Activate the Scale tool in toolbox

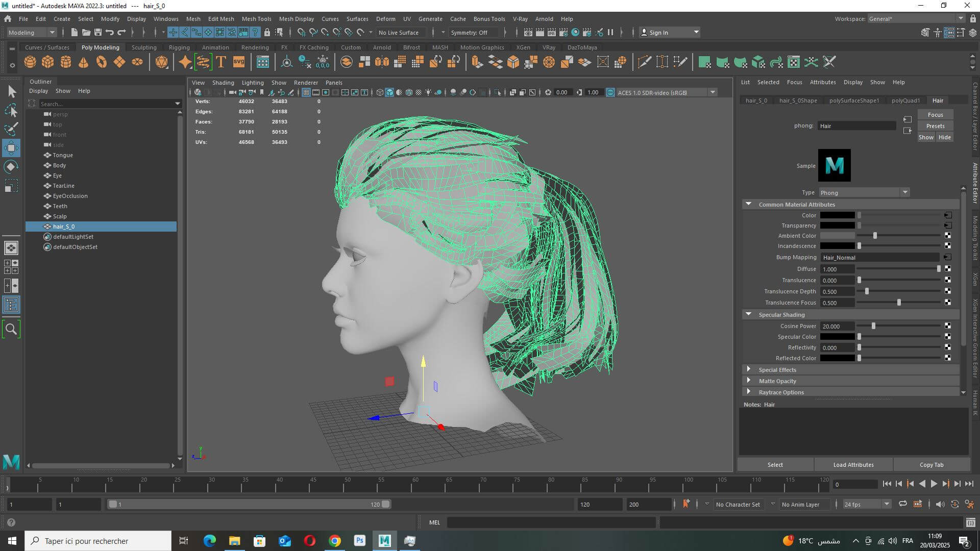(11, 185)
